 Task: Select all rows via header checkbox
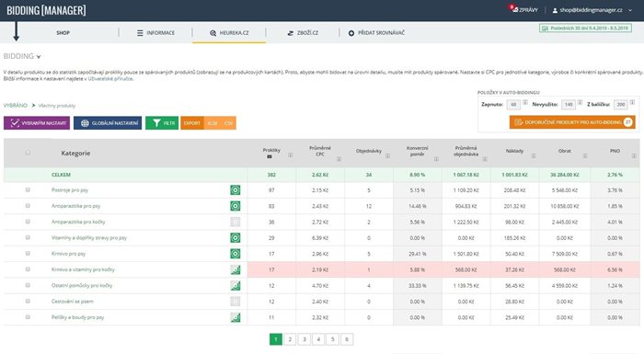tap(28, 153)
